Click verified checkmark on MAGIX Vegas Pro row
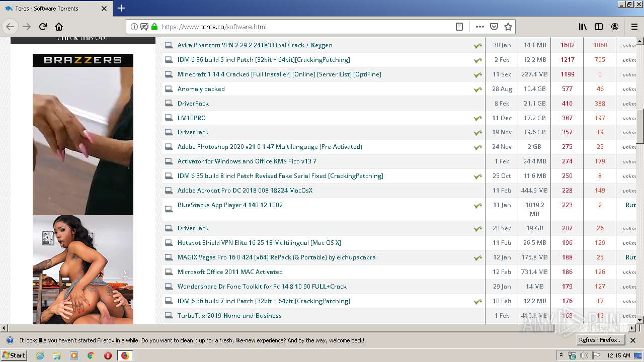This screenshot has height=362, width=644. pyautogui.click(x=477, y=258)
